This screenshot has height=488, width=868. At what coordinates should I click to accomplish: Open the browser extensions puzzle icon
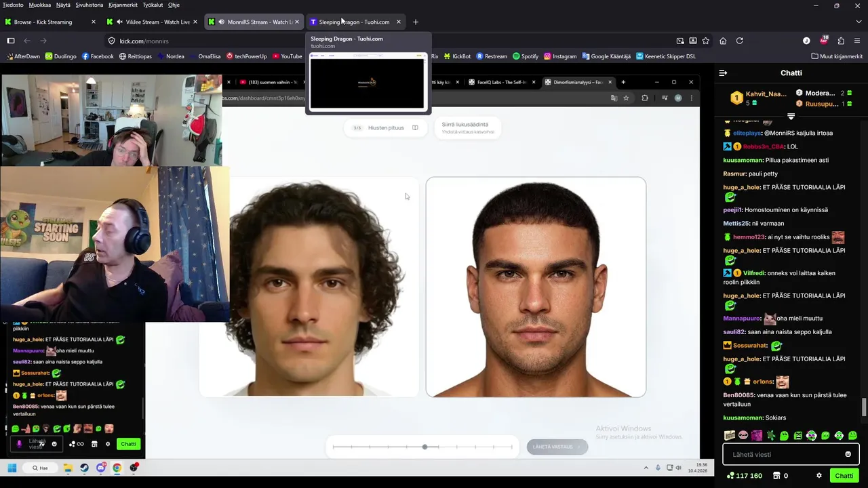click(x=841, y=41)
